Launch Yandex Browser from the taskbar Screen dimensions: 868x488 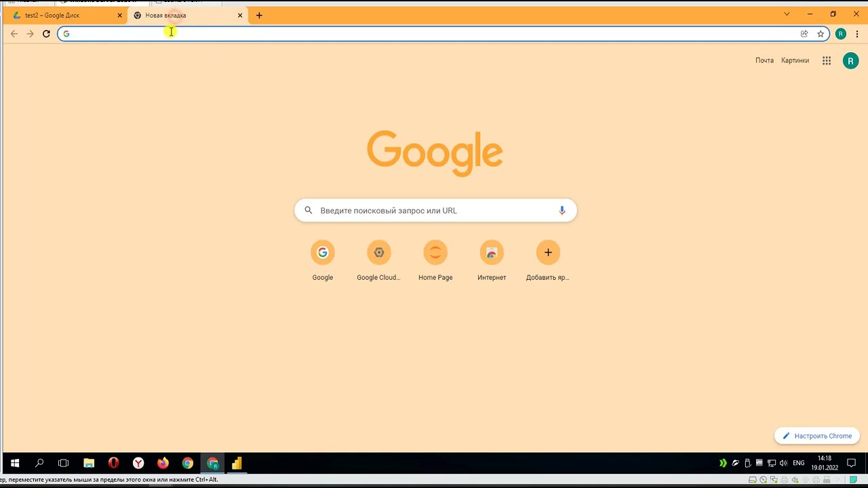click(x=138, y=463)
